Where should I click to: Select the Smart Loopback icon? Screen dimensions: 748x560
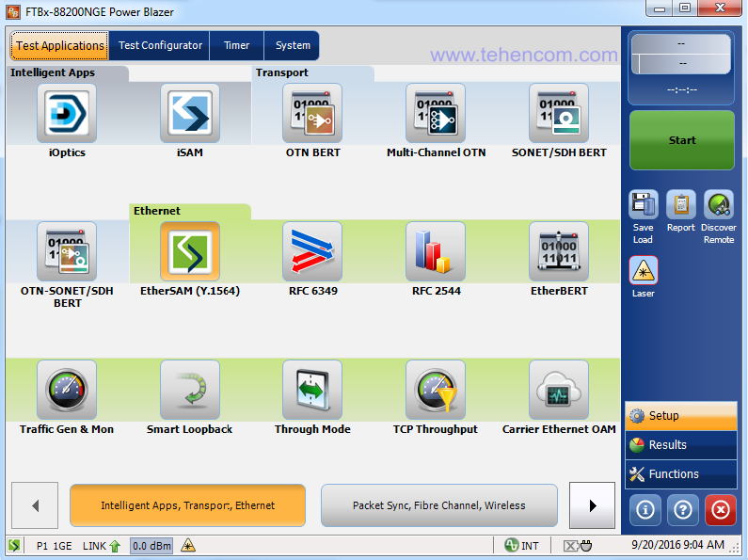click(189, 391)
